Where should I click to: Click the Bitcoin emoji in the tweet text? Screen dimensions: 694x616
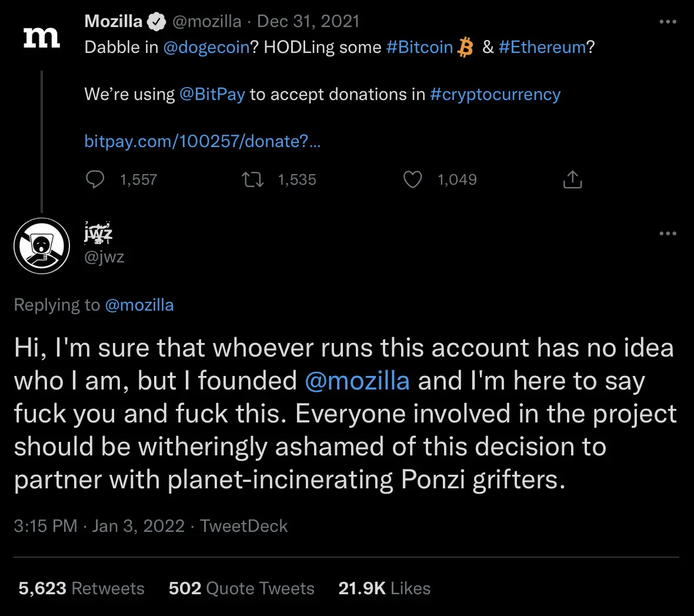(465, 46)
